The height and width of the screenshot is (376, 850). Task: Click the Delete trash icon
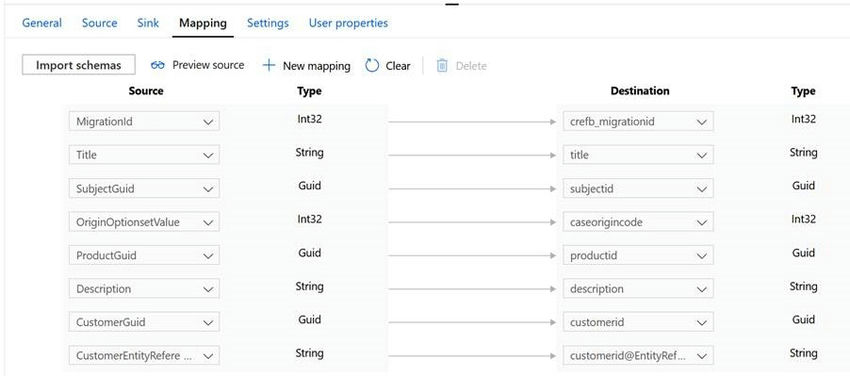[442, 66]
